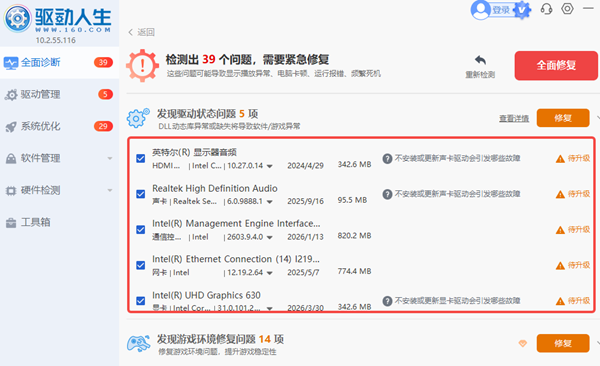
Task: Click the 硬件检测 chip icon
Action: (x=11, y=191)
